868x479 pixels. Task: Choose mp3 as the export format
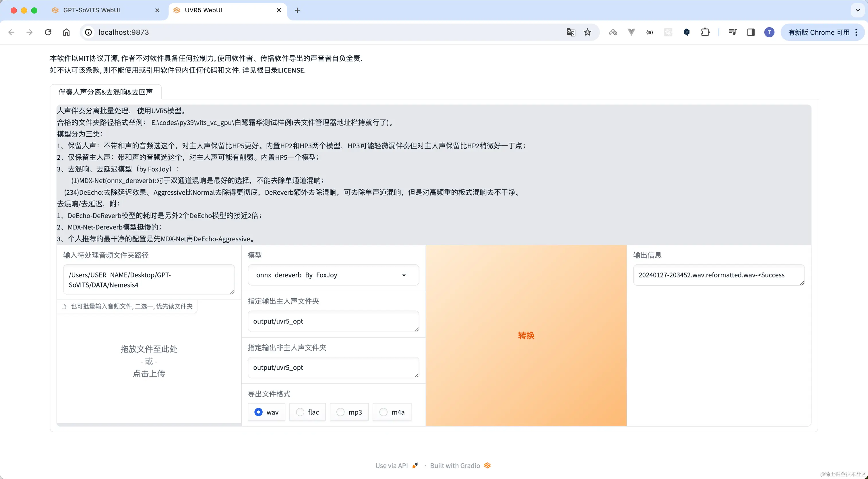click(x=340, y=412)
